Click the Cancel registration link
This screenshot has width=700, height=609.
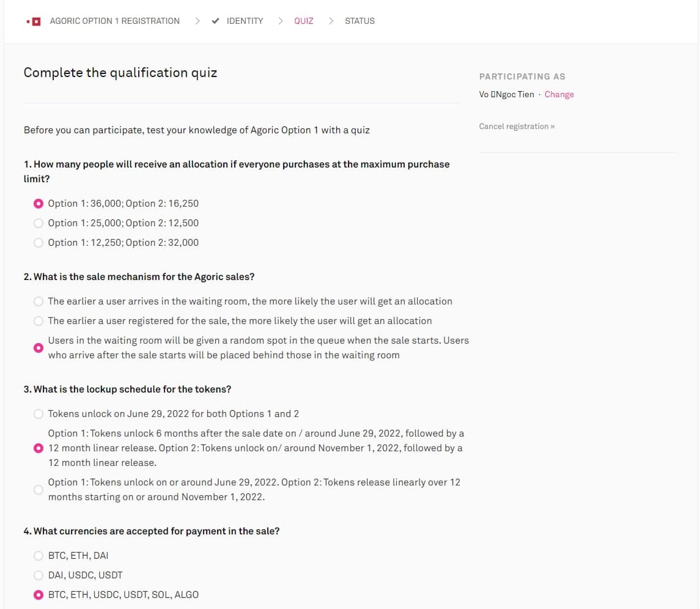(x=517, y=127)
